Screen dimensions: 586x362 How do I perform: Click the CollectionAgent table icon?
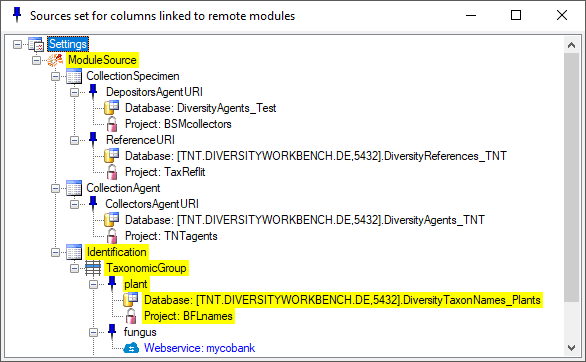click(74, 188)
